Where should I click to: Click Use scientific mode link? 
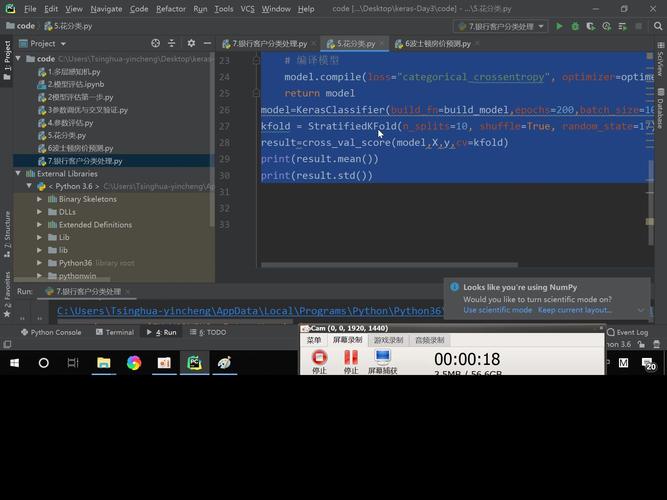click(x=497, y=310)
